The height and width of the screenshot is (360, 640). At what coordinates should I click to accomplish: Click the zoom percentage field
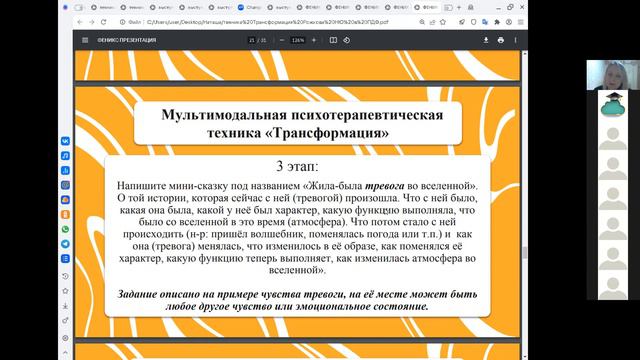tap(298, 40)
